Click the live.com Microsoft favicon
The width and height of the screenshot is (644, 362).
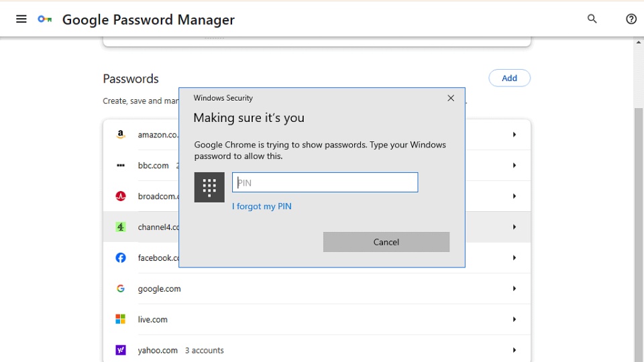120,319
